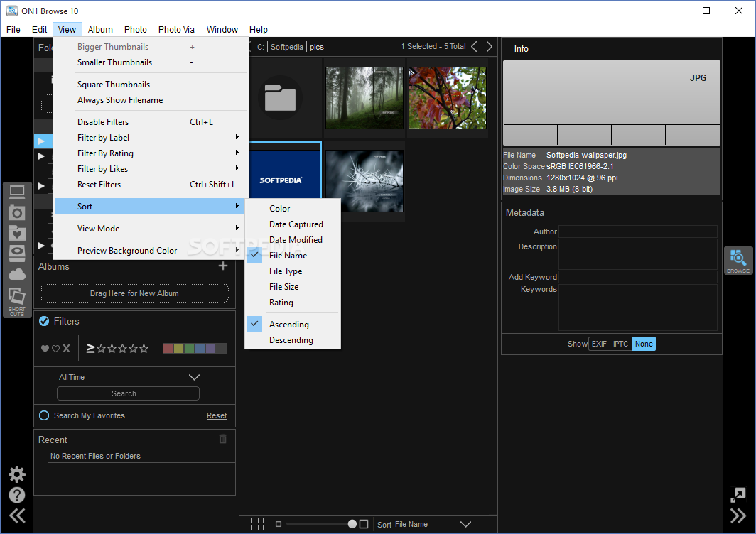Click the greater-or-equal rating operator

pyautogui.click(x=90, y=348)
